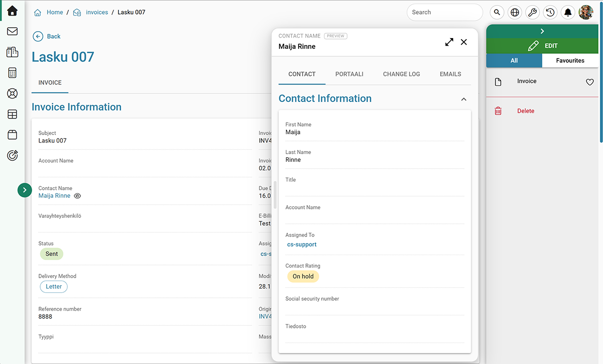This screenshot has width=603, height=364.
Task: Click the Varayhteyshenkilö field label
Action: tap(60, 216)
